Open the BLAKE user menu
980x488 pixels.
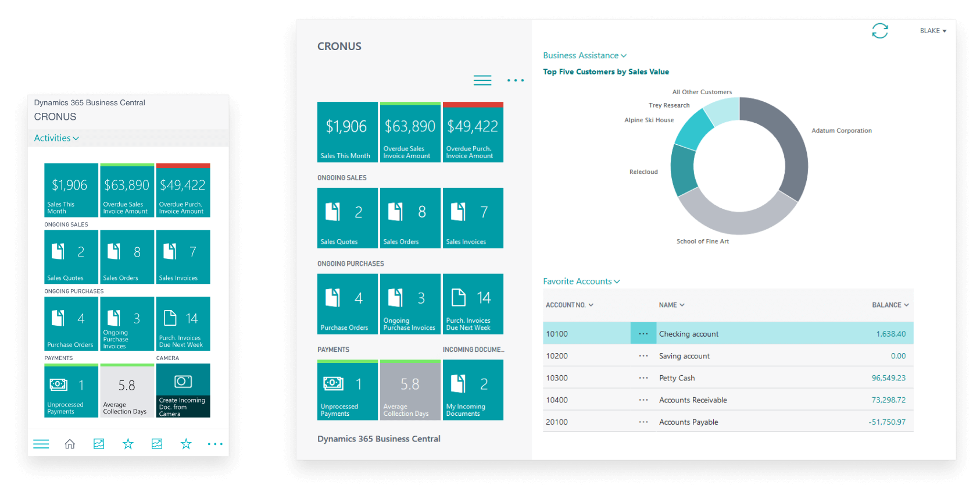coord(932,31)
